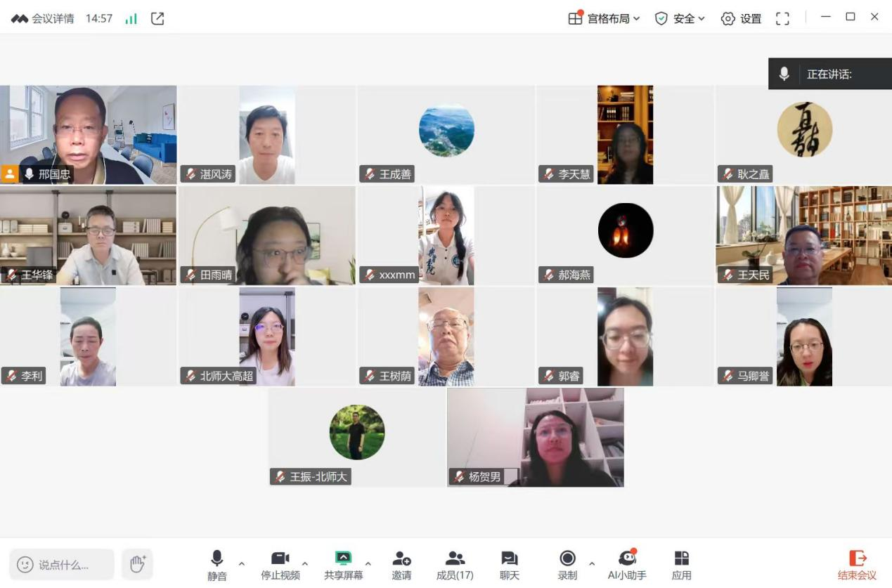Toggle the raise hand icon
Image resolution: width=892 pixels, height=588 pixels.
pyautogui.click(x=138, y=563)
